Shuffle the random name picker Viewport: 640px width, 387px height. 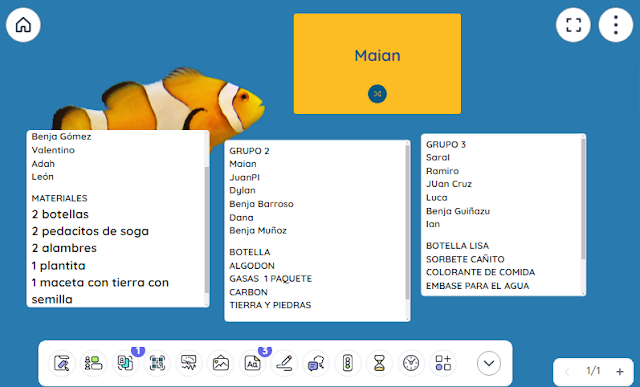point(377,94)
